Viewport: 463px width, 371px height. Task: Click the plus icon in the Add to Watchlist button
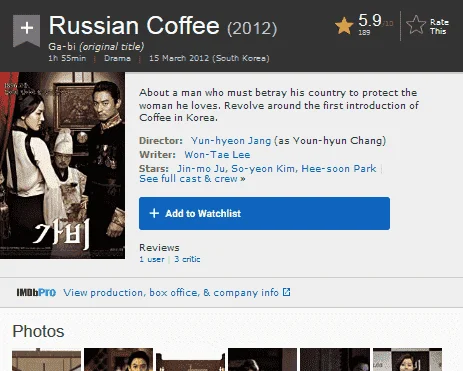154,213
